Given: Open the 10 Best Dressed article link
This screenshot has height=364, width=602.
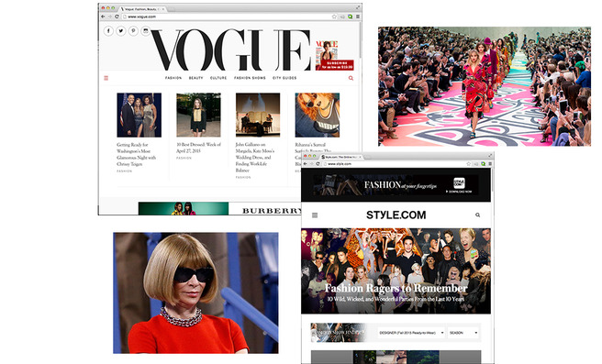Looking at the screenshot, I should [x=198, y=148].
